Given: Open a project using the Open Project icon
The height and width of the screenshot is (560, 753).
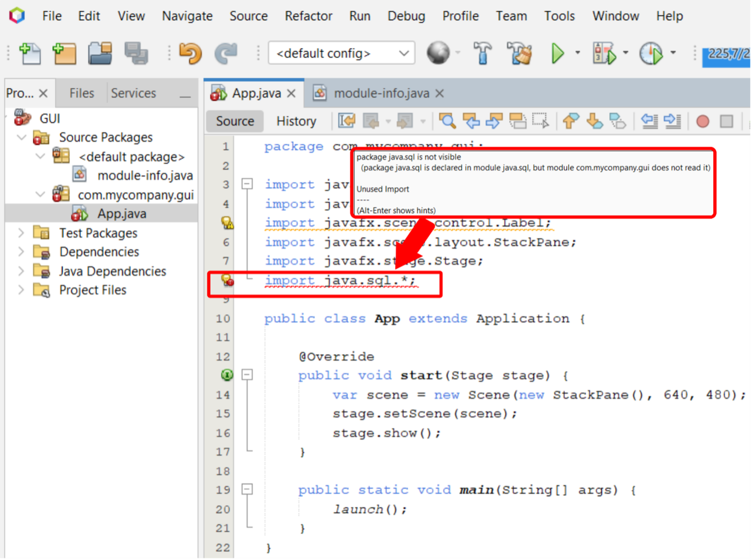Looking at the screenshot, I should pos(100,53).
